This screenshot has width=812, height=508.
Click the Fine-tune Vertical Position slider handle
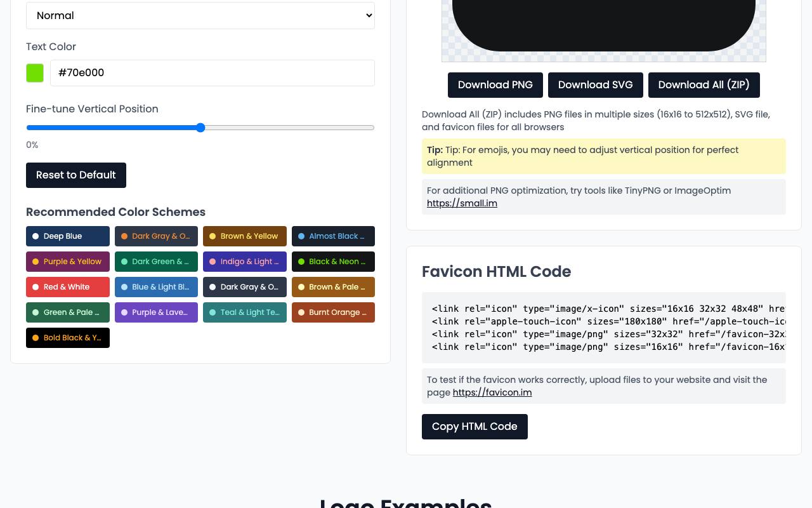click(x=200, y=128)
